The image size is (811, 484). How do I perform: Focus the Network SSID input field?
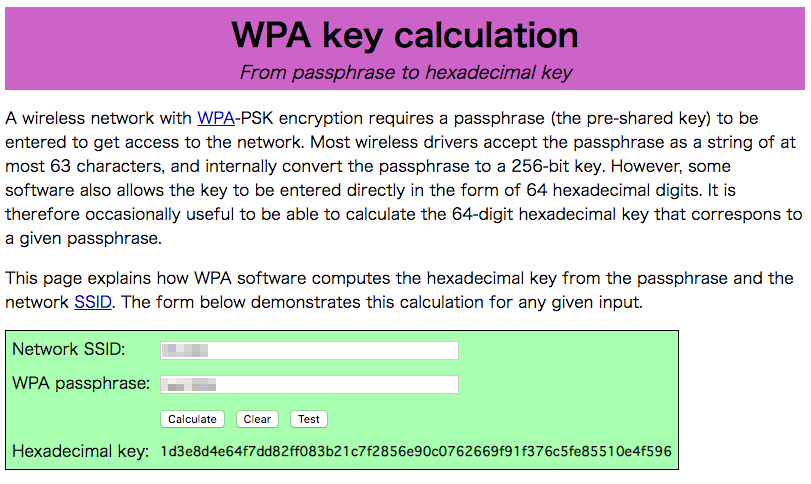pyautogui.click(x=309, y=350)
